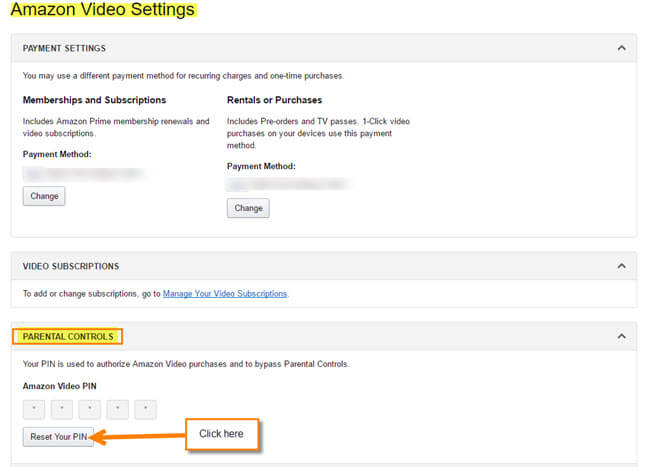
Task: Collapse the Parental Controls section chevron
Action: 621,336
